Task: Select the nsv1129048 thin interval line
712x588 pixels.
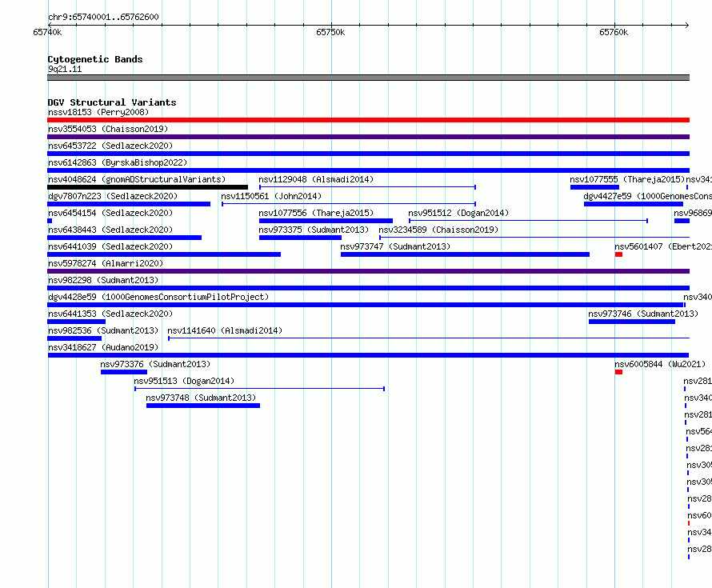Action: 367,187
